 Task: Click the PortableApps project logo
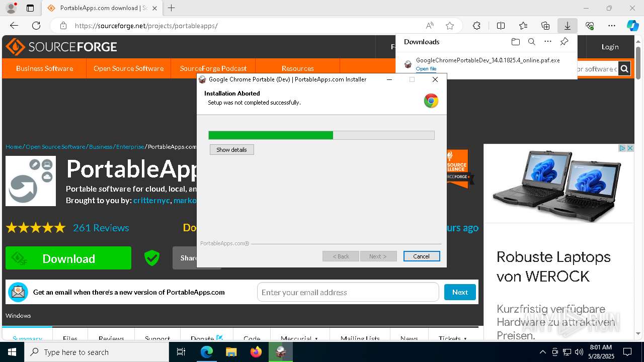coord(31,181)
